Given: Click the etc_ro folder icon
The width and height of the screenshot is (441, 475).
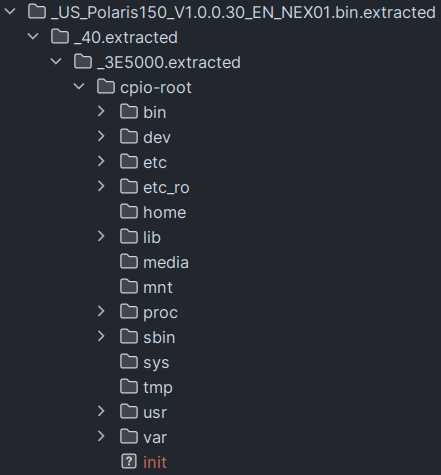Looking at the screenshot, I should (129, 187).
